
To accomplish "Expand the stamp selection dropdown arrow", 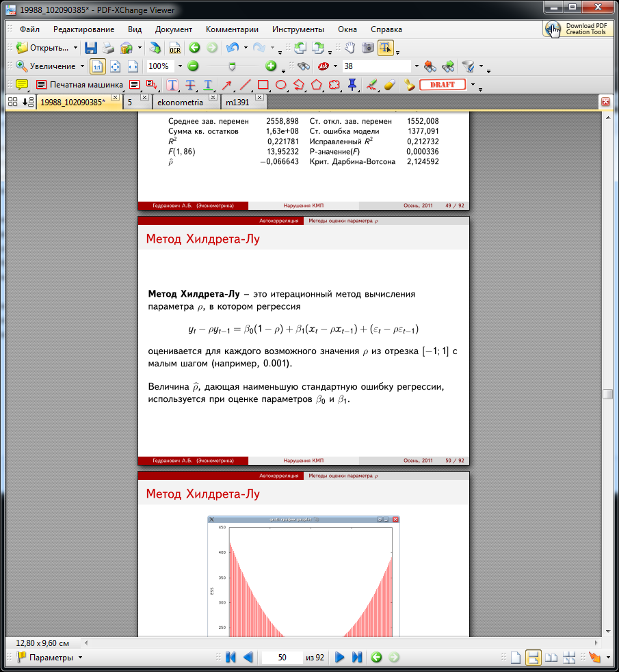I will [473, 85].
